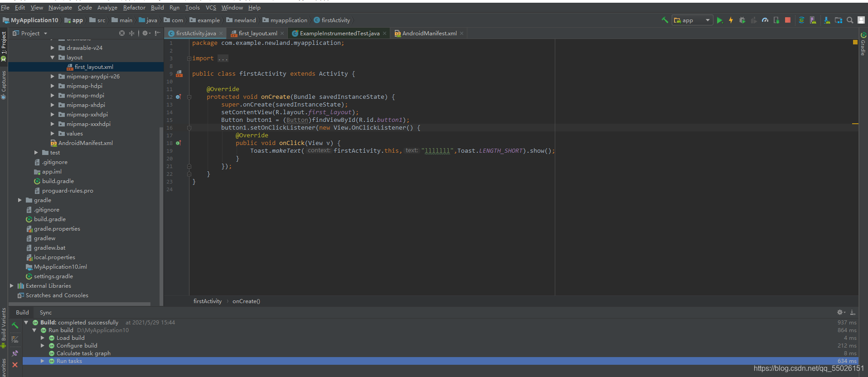Screen dimensions: 868x377
Task: Click the related XML file gutter icon on line 9
Action: pos(179,73)
